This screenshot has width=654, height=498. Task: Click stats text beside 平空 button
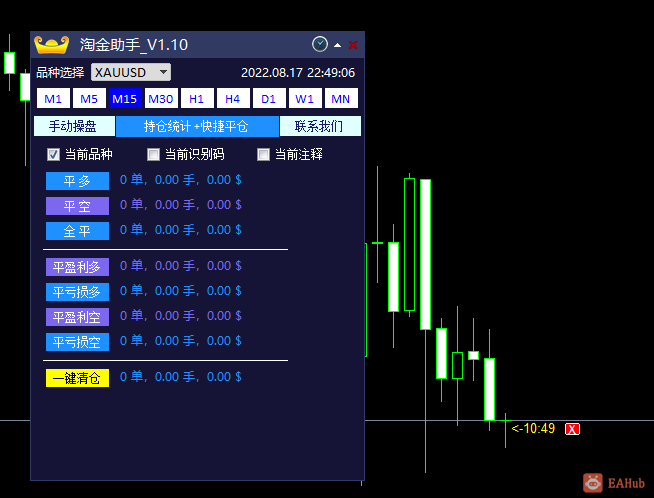[x=181, y=205]
